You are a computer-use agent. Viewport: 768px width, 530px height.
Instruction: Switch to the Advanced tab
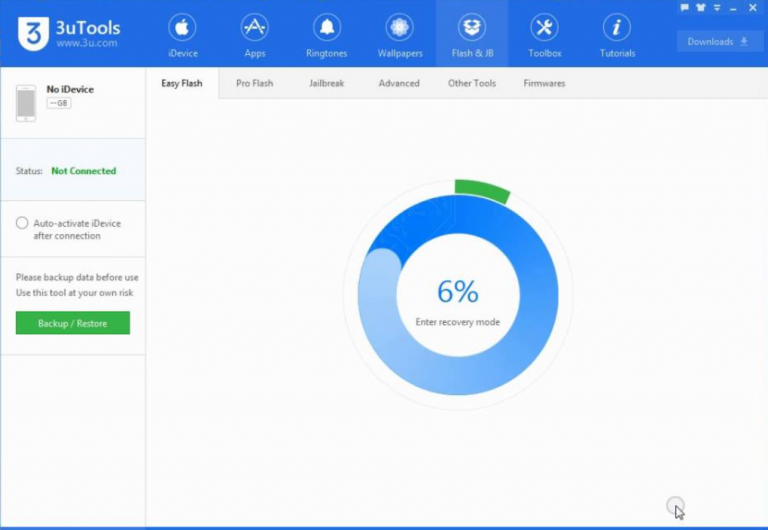click(399, 83)
